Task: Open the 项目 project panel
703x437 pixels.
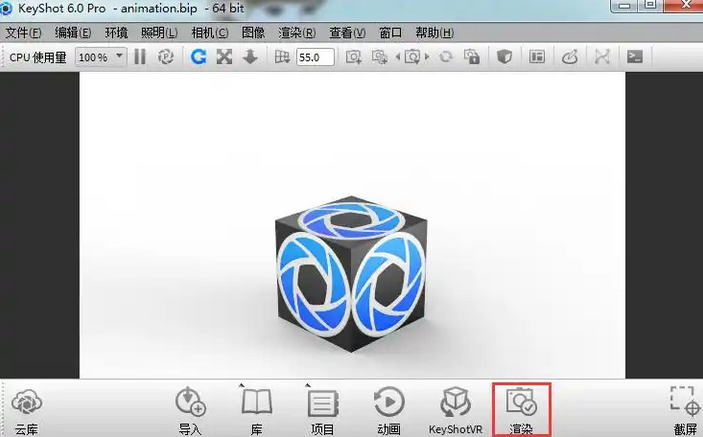Action: 322,408
